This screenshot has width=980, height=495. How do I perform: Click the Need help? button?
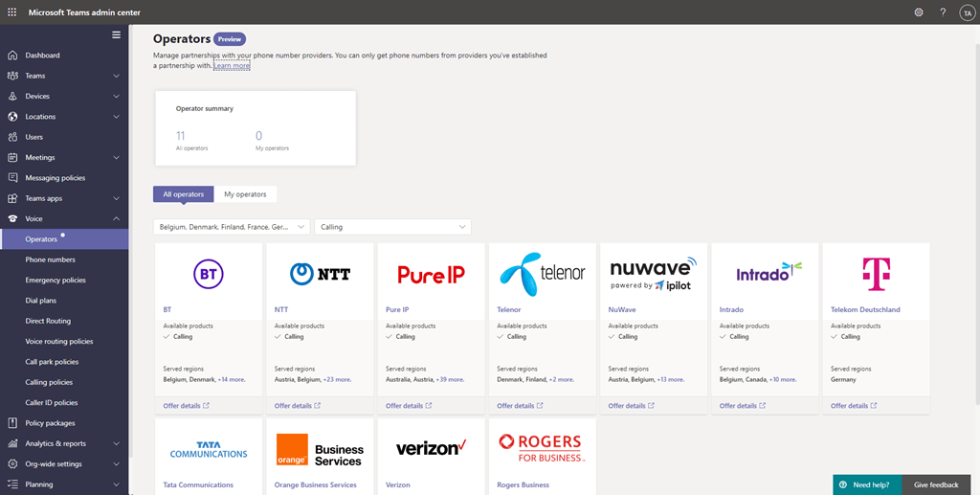point(867,485)
